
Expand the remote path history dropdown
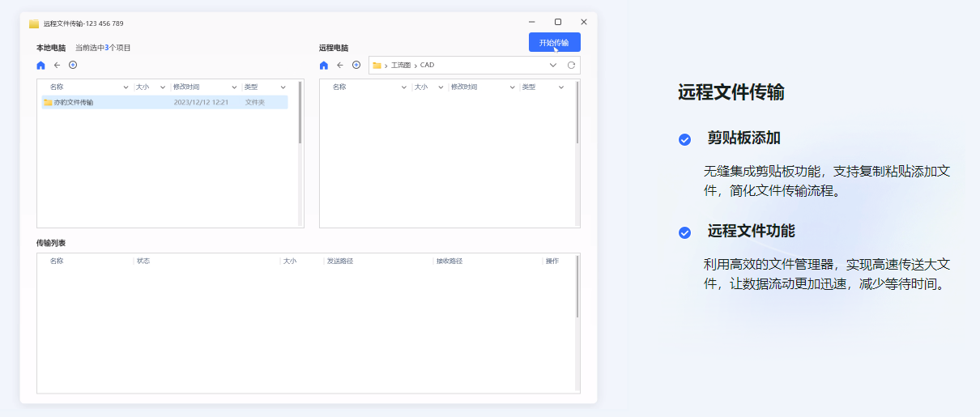point(553,65)
